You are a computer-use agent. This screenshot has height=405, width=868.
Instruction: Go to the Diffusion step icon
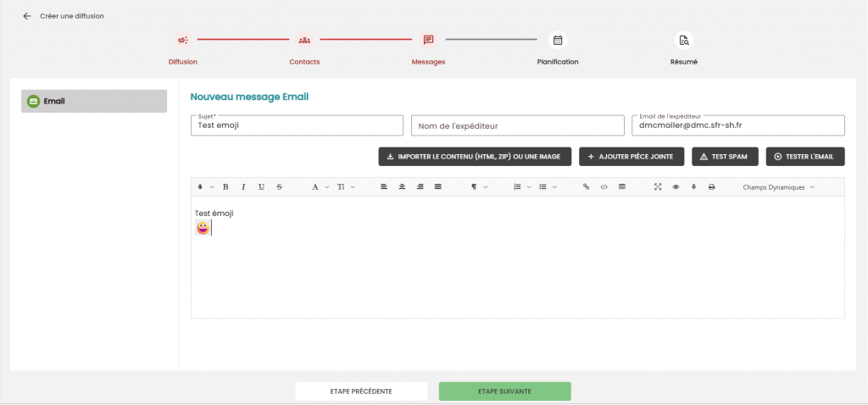pyautogui.click(x=183, y=40)
